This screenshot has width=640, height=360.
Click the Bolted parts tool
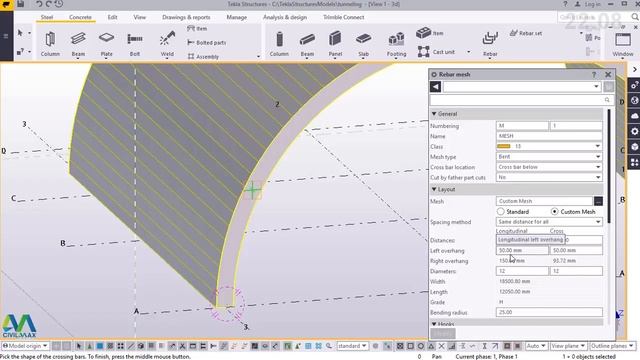coord(207,42)
